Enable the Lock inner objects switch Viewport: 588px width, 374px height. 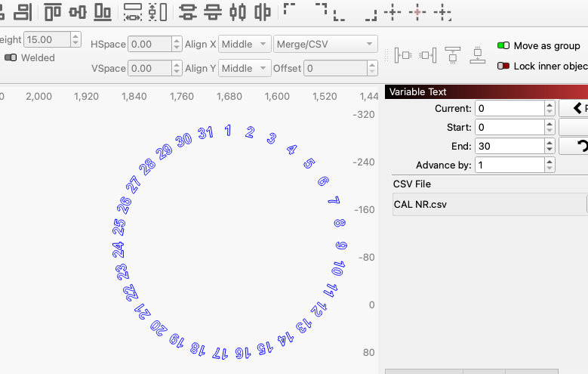tap(503, 66)
